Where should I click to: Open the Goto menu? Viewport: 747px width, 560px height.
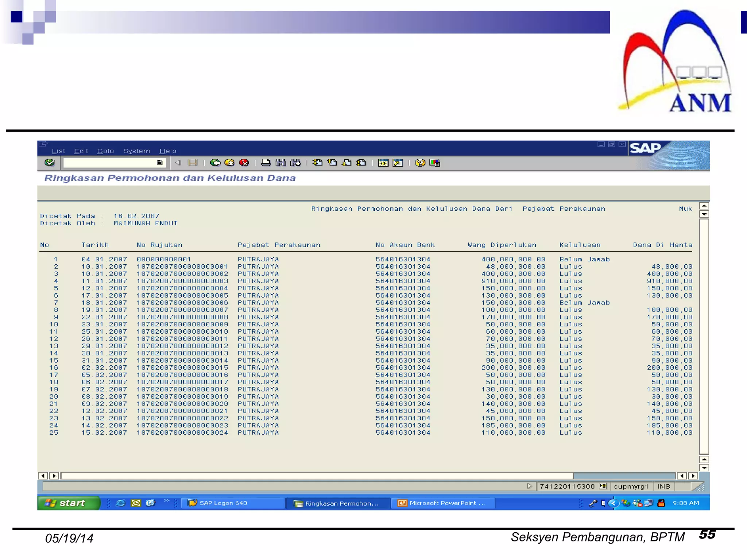pos(105,151)
